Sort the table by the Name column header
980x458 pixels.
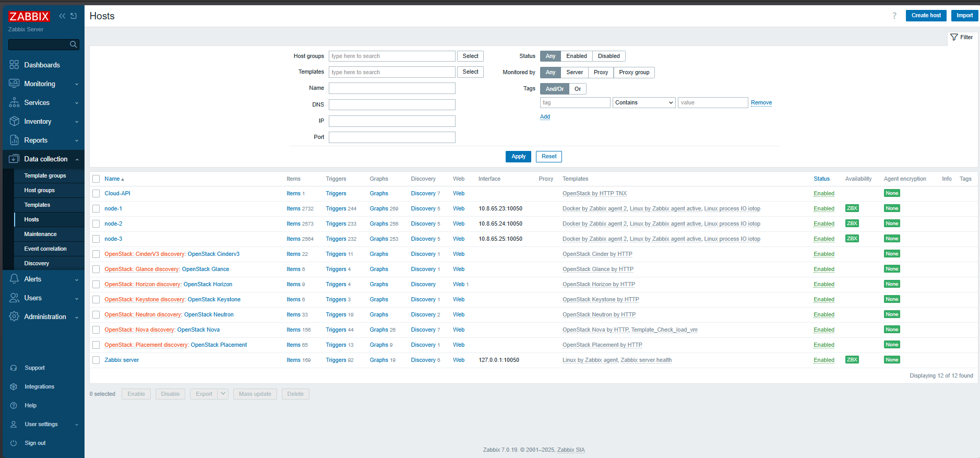(x=114, y=179)
